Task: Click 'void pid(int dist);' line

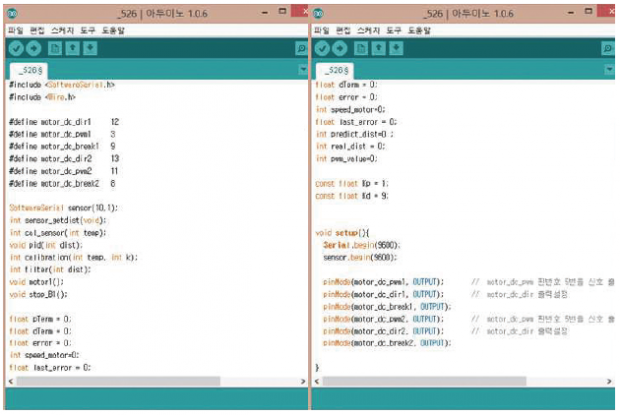Action: click(46, 245)
